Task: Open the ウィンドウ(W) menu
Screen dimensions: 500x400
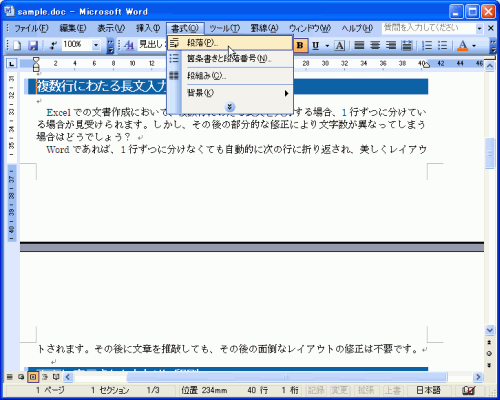Action: (310, 28)
